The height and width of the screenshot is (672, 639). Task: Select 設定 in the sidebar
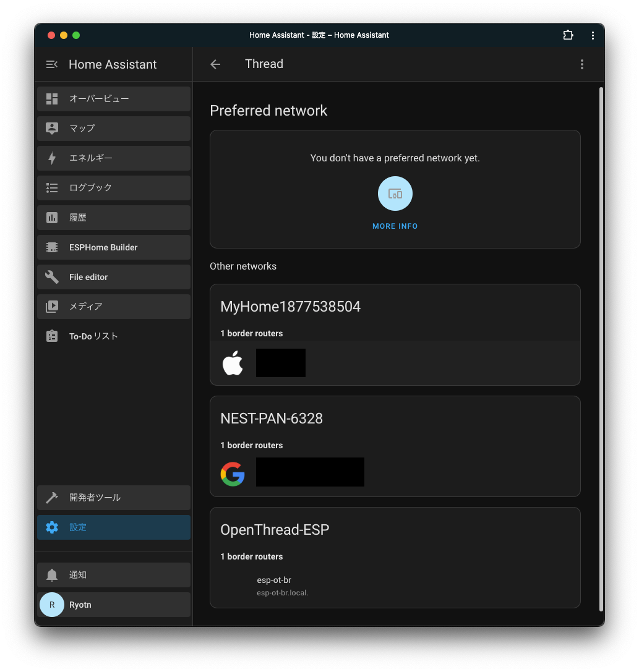114,527
